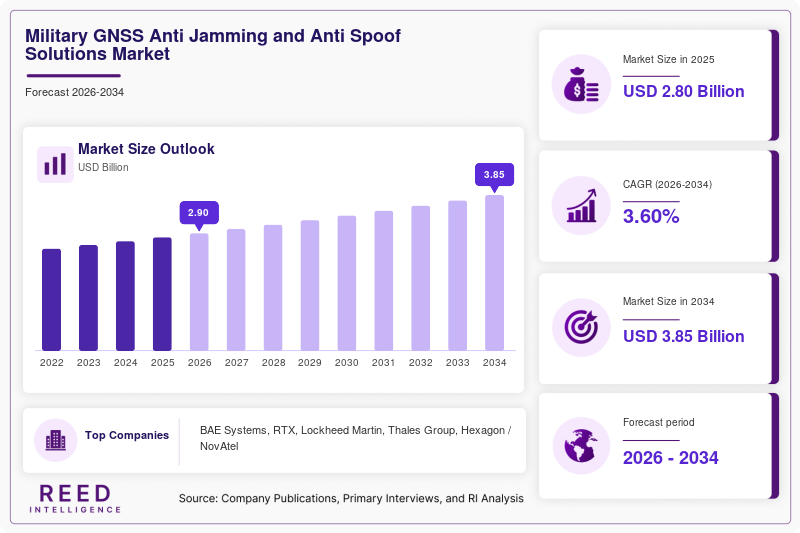The width and height of the screenshot is (800, 533).
Task: Click the 2030 bar in the chart
Action: 347,283
